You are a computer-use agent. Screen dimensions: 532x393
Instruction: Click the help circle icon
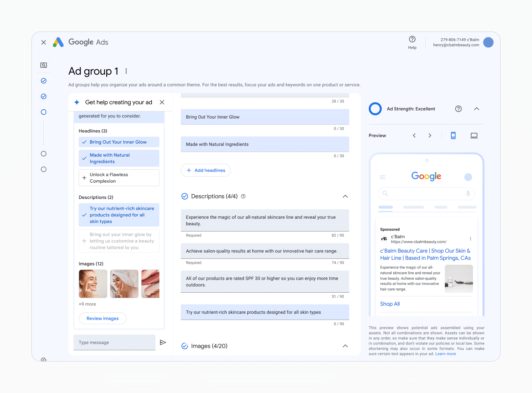(x=412, y=40)
